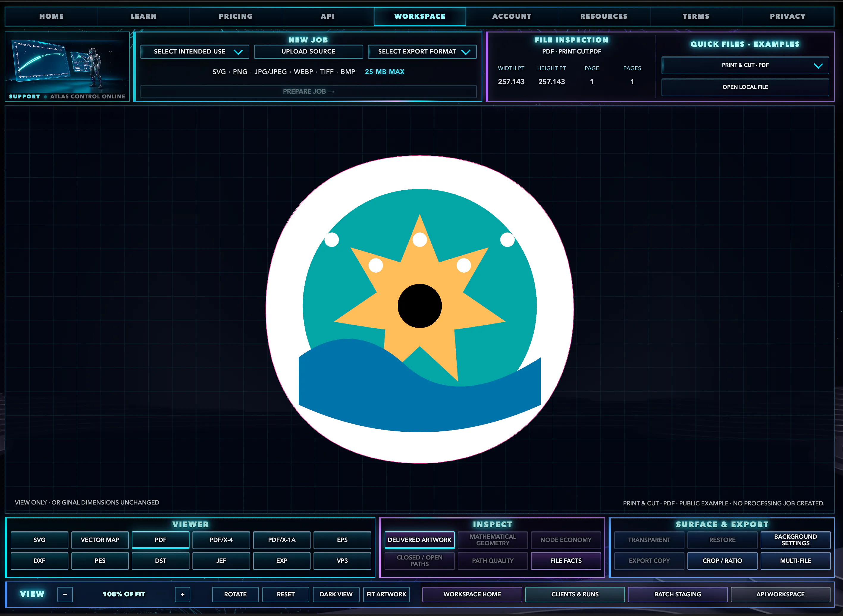Select the Workspace tab
Screen dimensions: 843x616
tap(420, 16)
